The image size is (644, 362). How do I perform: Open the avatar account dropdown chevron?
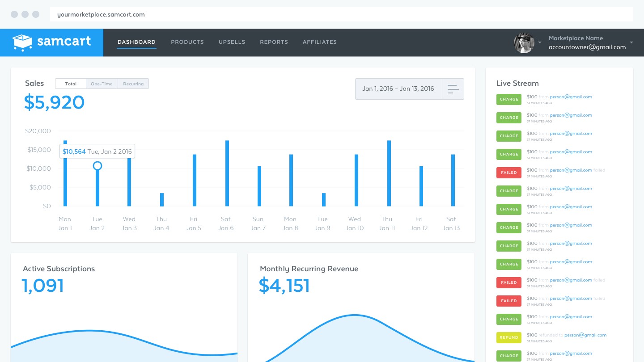[540, 42]
